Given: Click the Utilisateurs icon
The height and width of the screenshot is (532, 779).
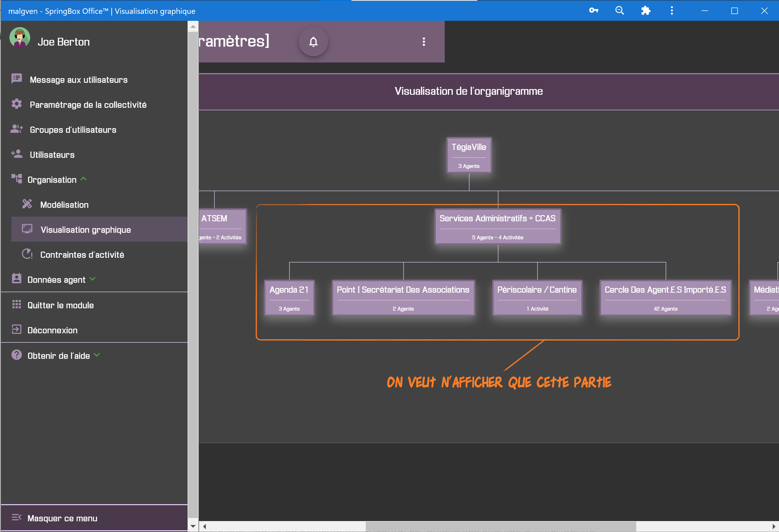Looking at the screenshot, I should coord(16,154).
